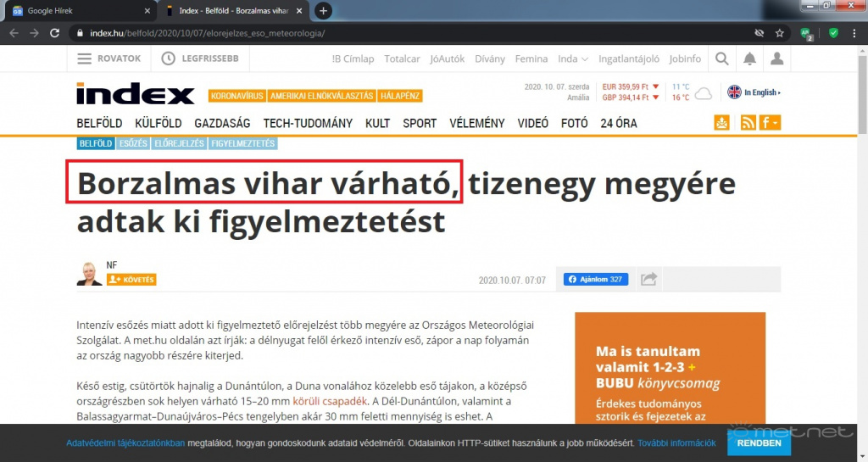The image size is (868, 462).
Task: Expand the Inda dropdown
Action: click(572, 58)
